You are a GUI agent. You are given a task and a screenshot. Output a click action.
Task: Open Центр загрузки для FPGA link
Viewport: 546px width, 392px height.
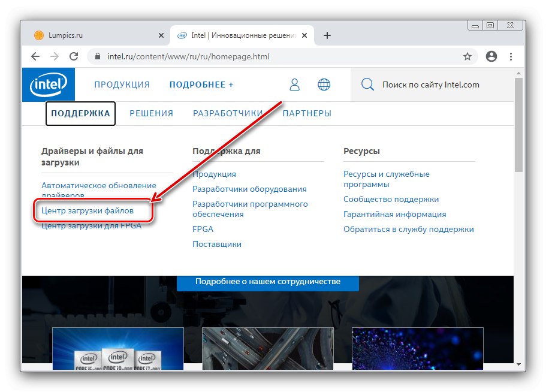tap(91, 226)
